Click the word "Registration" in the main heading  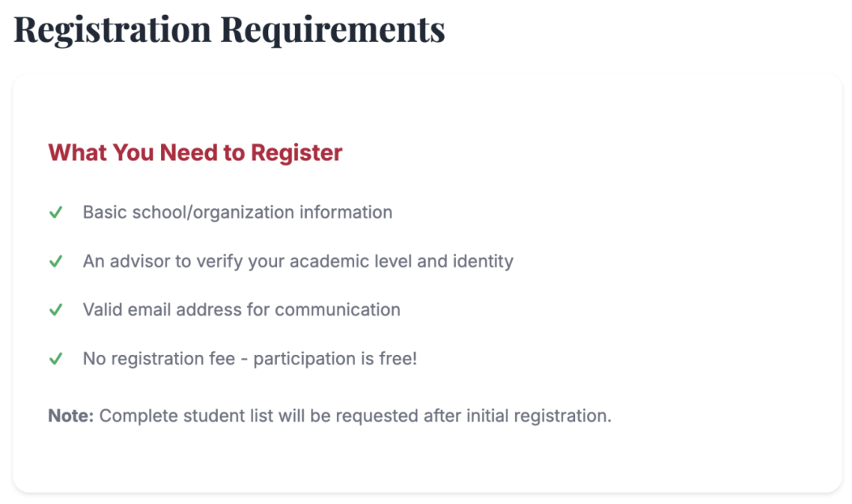112,29
